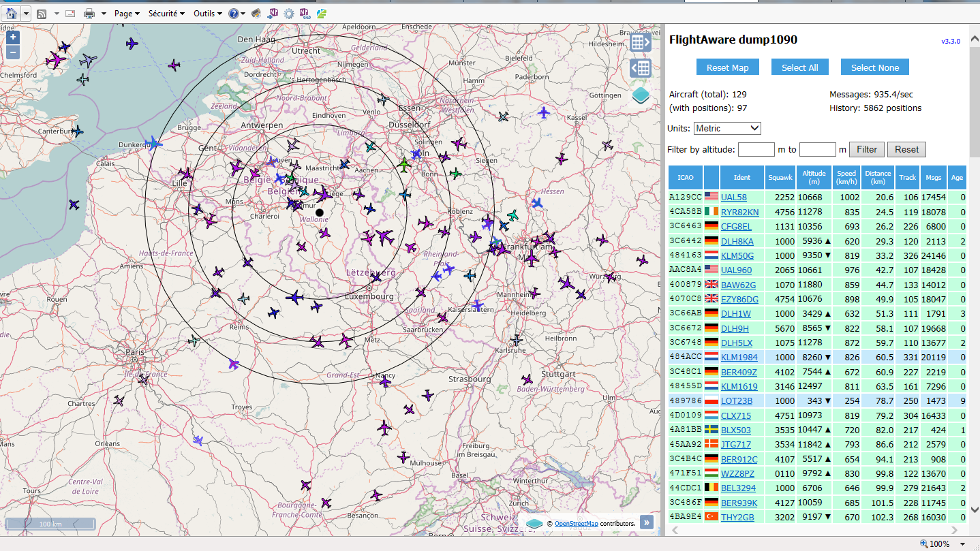Screen dimensions: 980x551
Task: Click the altitude filter Reset button
Action: coord(906,149)
